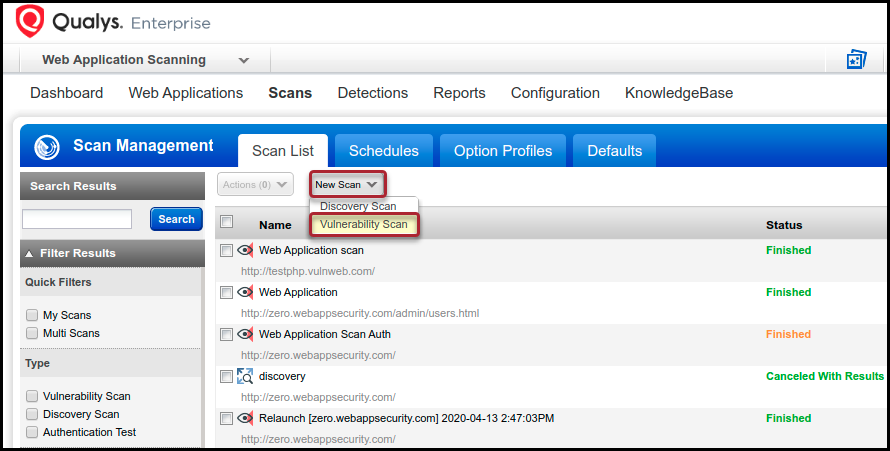This screenshot has height=451, width=890.
Task: Click eye icon beside Web Application row
Action: [245, 292]
